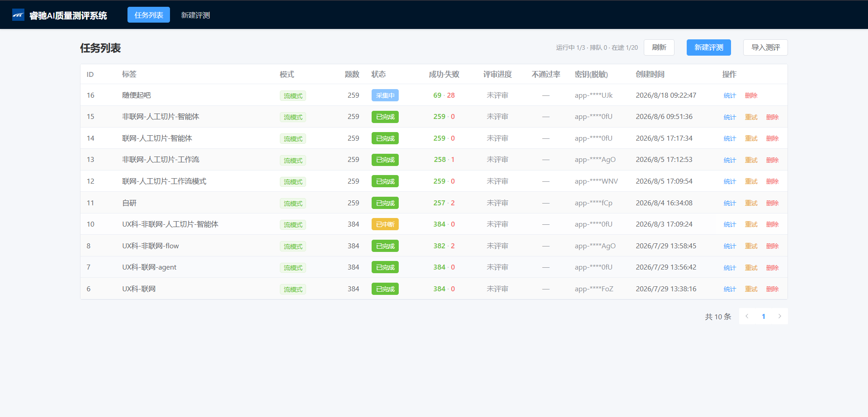Click the 状态 column header

[x=378, y=74]
